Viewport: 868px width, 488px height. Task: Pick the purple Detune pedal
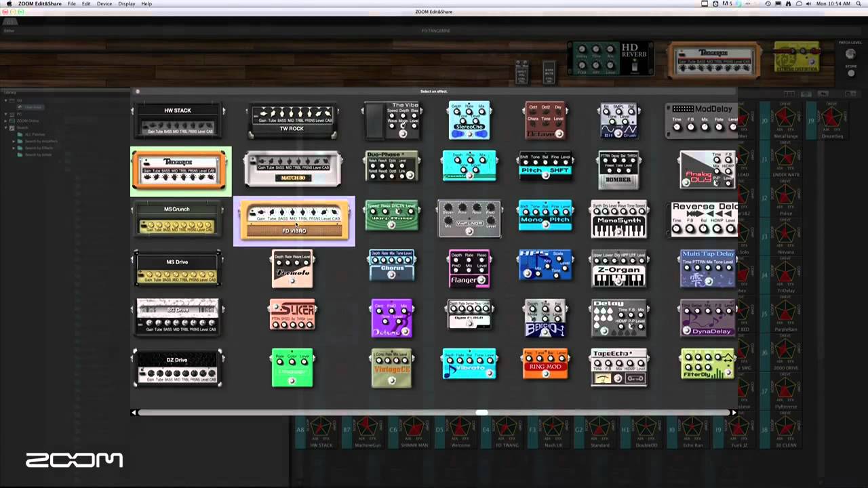point(392,318)
